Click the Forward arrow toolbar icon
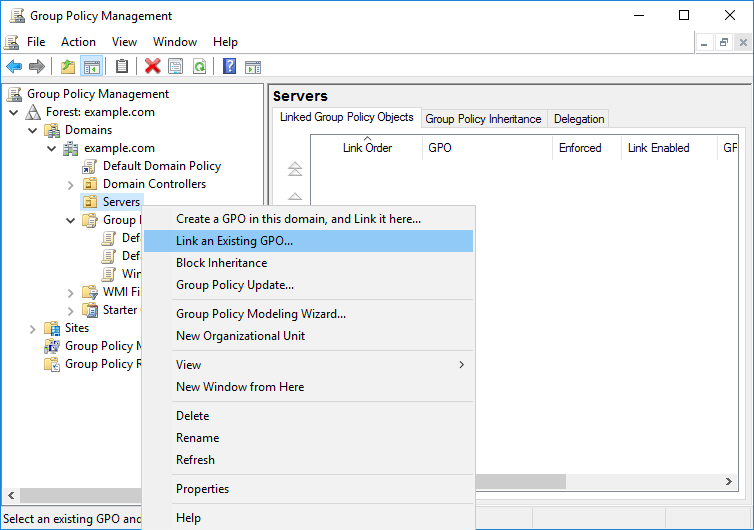 (37, 66)
